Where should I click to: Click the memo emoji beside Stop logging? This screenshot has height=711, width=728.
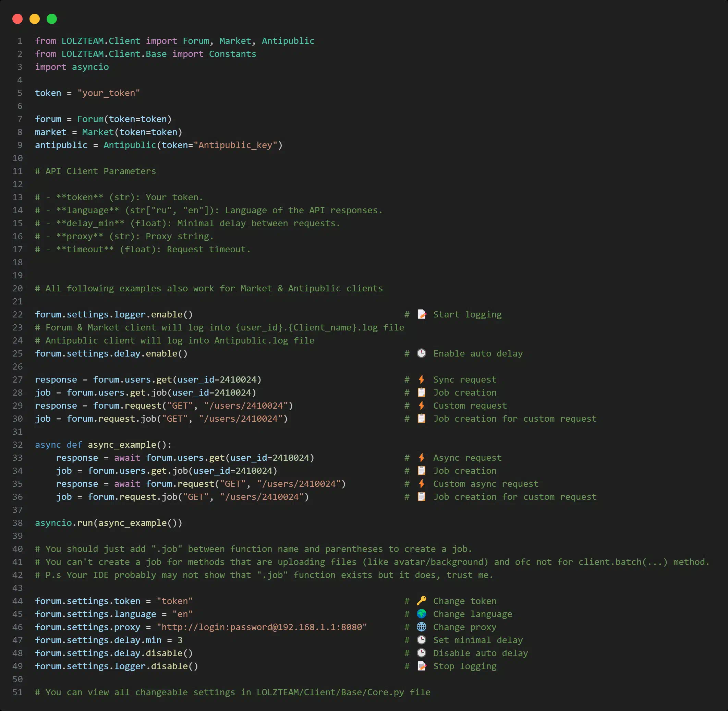tap(422, 666)
